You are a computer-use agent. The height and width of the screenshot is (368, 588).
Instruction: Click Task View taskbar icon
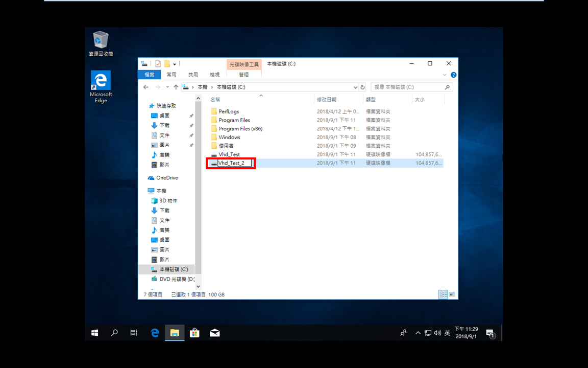134,333
